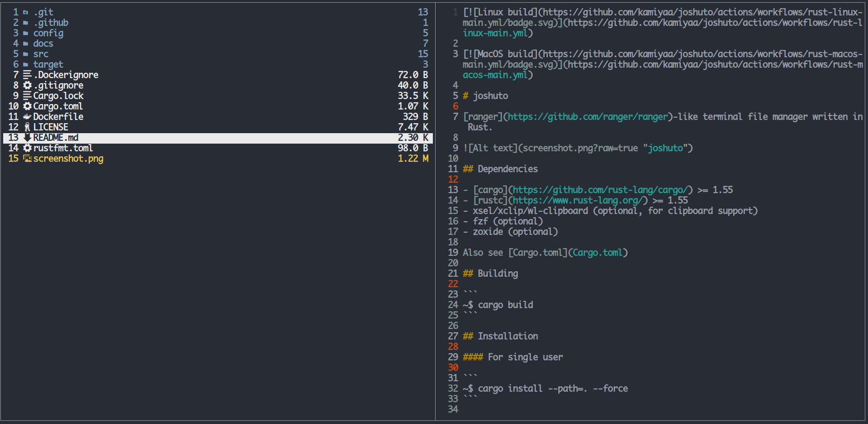Screen dimensions: 868x424
Task: Click the '## Building' heading
Action: pyautogui.click(x=491, y=274)
